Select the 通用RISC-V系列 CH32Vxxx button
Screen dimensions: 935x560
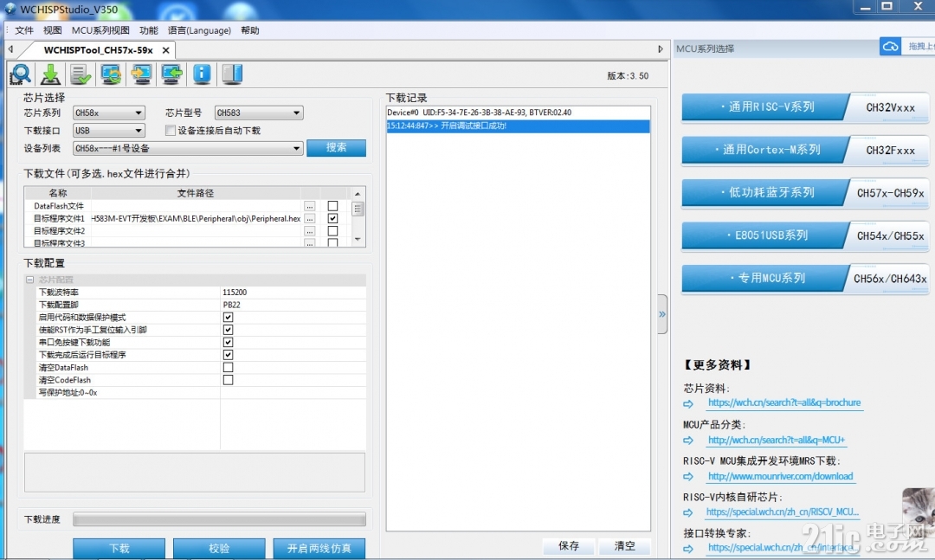805,107
